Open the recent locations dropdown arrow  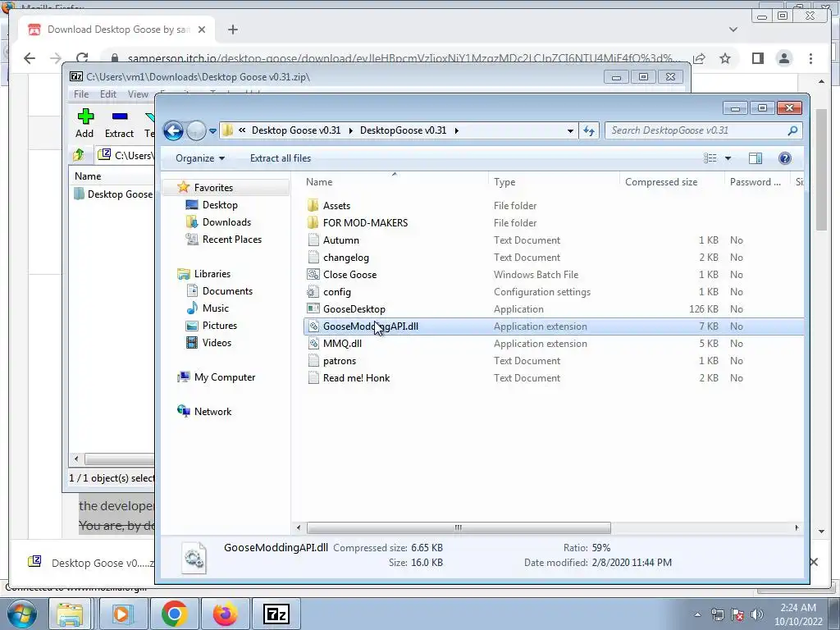point(212,130)
